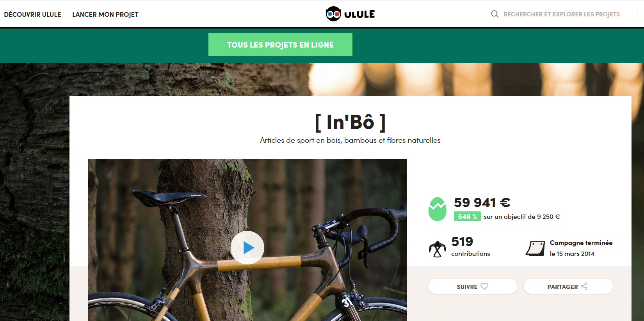Viewport: 644px width, 321px height.
Task: Click the share icon in Partager
Action: coord(584,286)
